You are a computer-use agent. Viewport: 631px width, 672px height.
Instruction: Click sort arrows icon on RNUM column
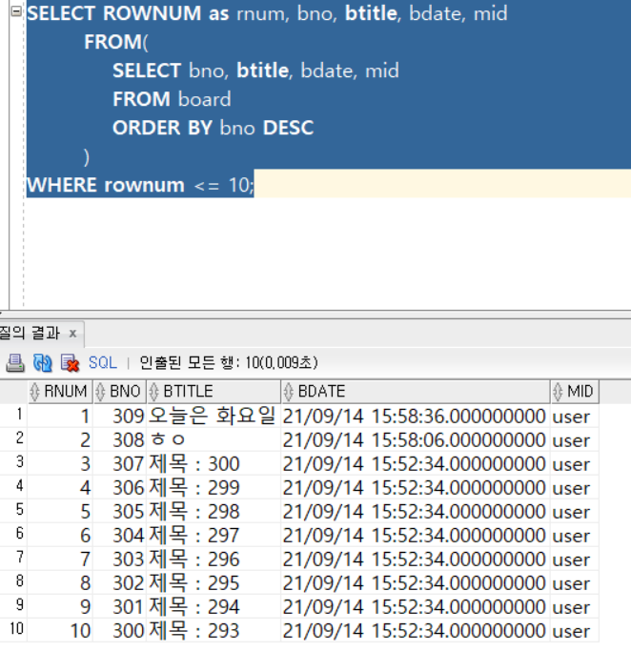point(35,392)
